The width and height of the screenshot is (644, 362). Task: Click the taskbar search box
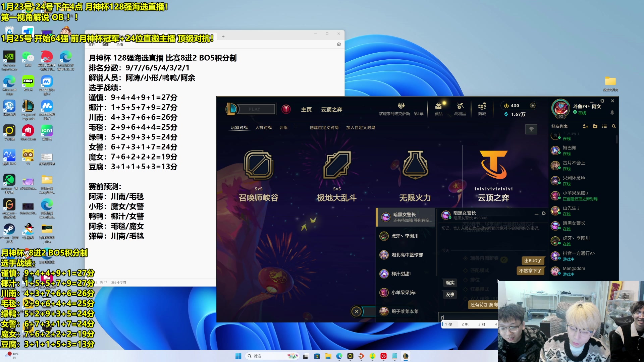[x=272, y=356]
